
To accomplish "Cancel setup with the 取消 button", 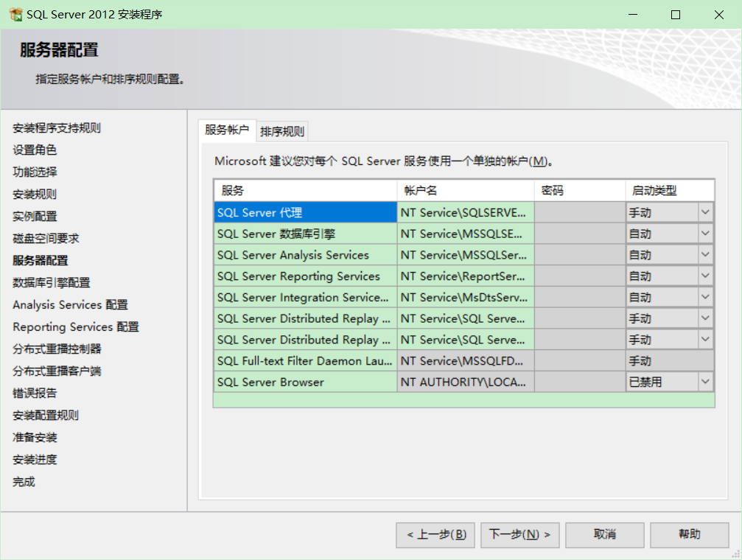I will click(x=605, y=535).
